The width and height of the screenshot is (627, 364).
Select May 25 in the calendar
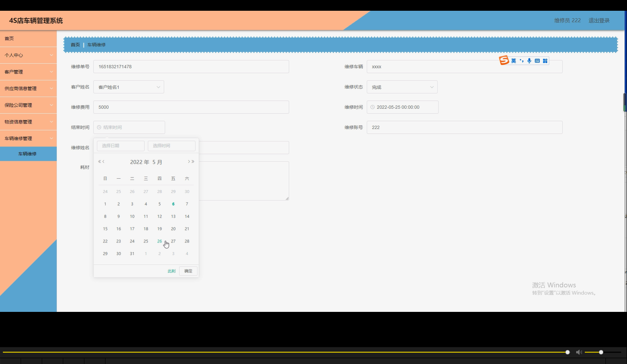click(146, 241)
